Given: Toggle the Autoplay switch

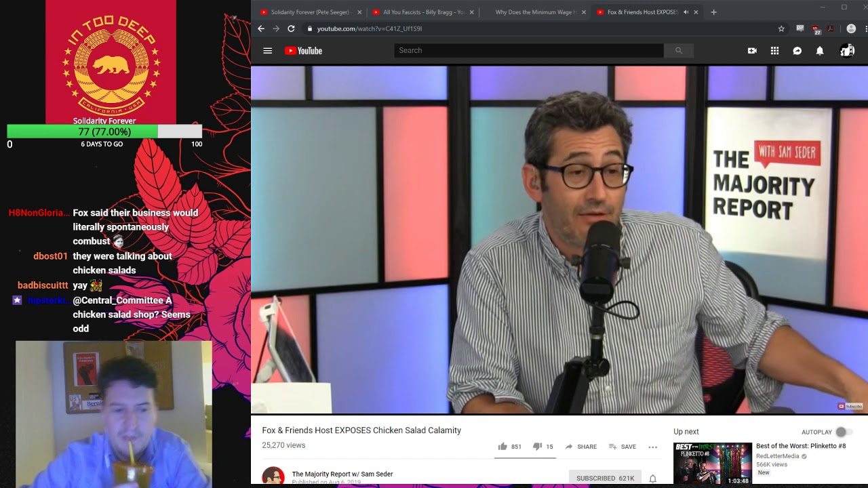Looking at the screenshot, I should click(844, 432).
